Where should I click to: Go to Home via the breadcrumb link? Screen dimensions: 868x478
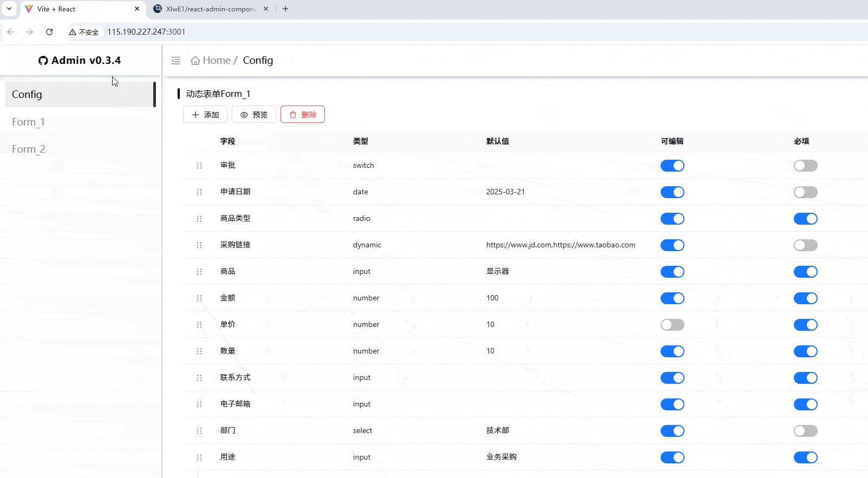[211, 61]
